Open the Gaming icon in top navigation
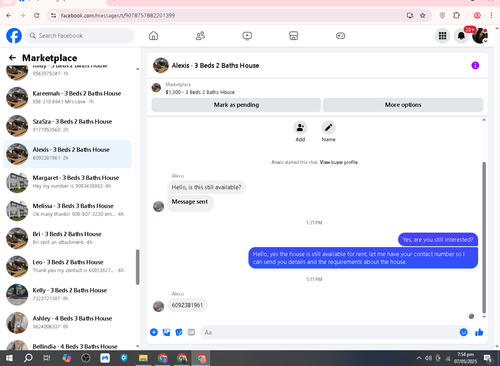Screen dimensions: 500x366 pos(340,36)
